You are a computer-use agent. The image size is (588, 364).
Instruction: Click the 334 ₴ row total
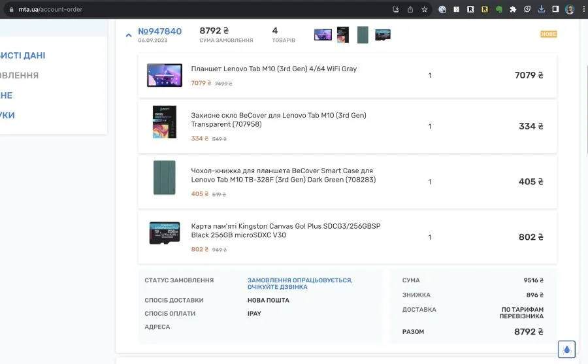[531, 127]
